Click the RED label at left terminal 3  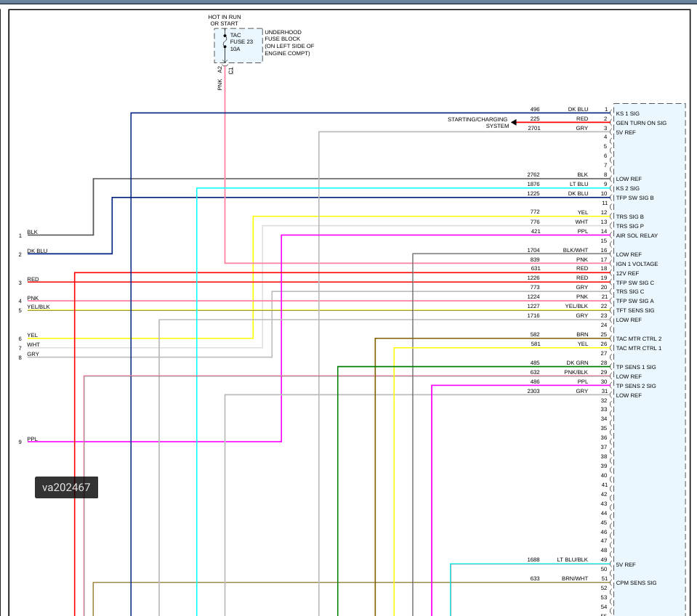click(33, 279)
